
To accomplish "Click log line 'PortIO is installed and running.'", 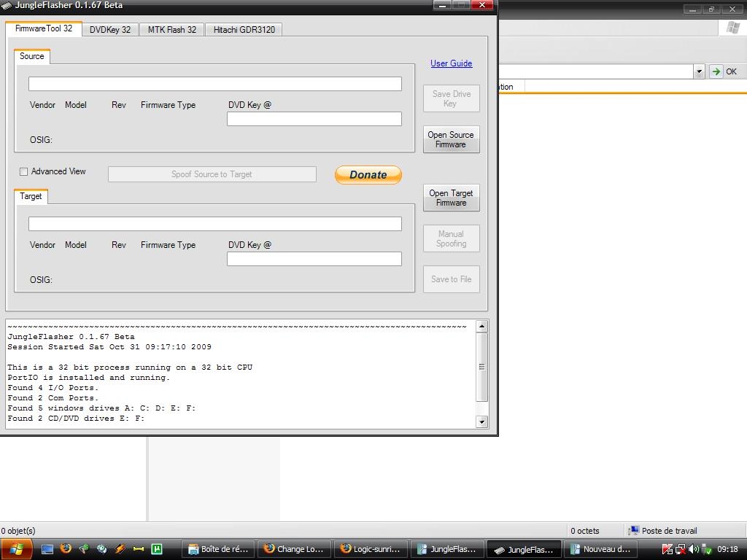I will (x=88, y=378).
